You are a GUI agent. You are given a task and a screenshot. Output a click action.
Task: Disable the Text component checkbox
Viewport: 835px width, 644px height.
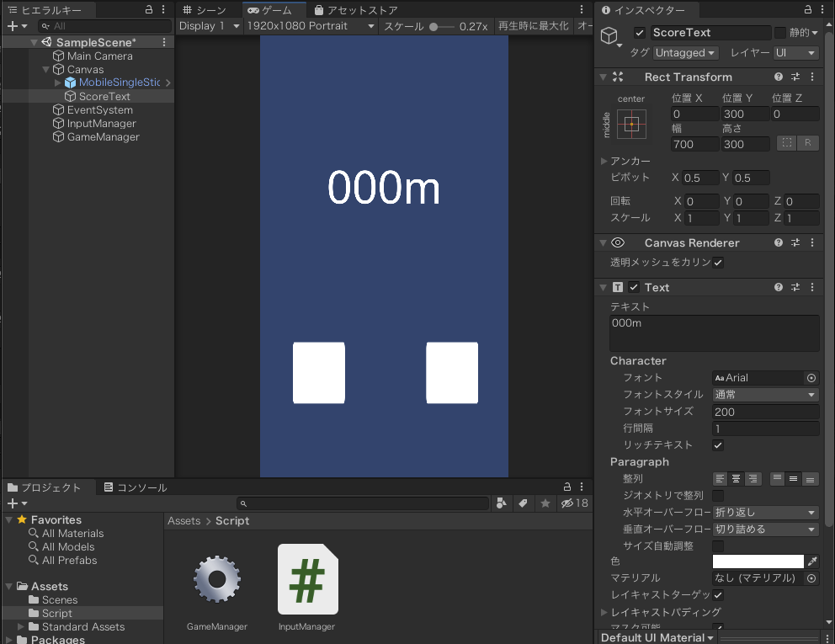pyautogui.click(x=634, y=287)
